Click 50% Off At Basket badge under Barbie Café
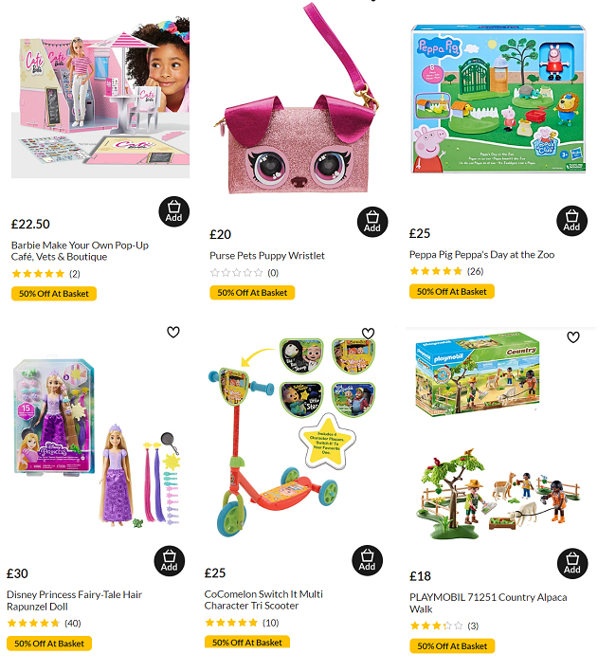This screenshot has width=616, height=672. pyautogui.click(x=54, y=294)
